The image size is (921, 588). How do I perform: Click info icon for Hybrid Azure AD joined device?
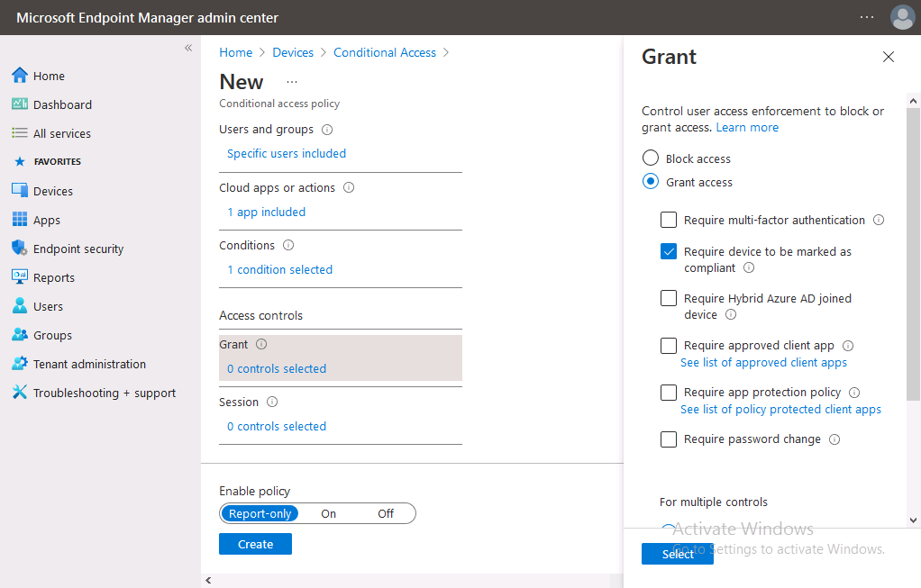pyautogui.click(x=731, y=314)
